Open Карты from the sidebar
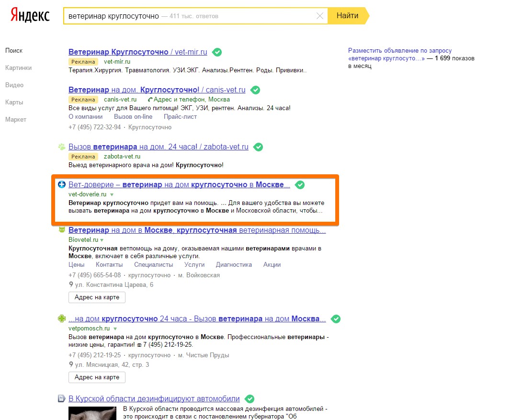Screen dimensions: 523x420 click(x=14, y=102)
